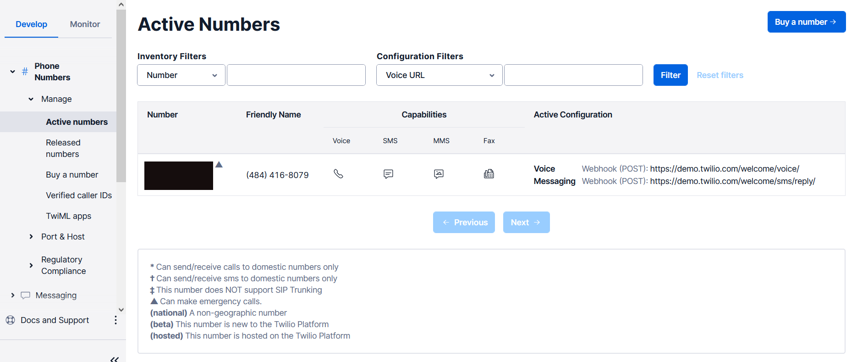Expand the Messaging section
The width and height of the screenshot is (868, 362).
tap(13, 295)
